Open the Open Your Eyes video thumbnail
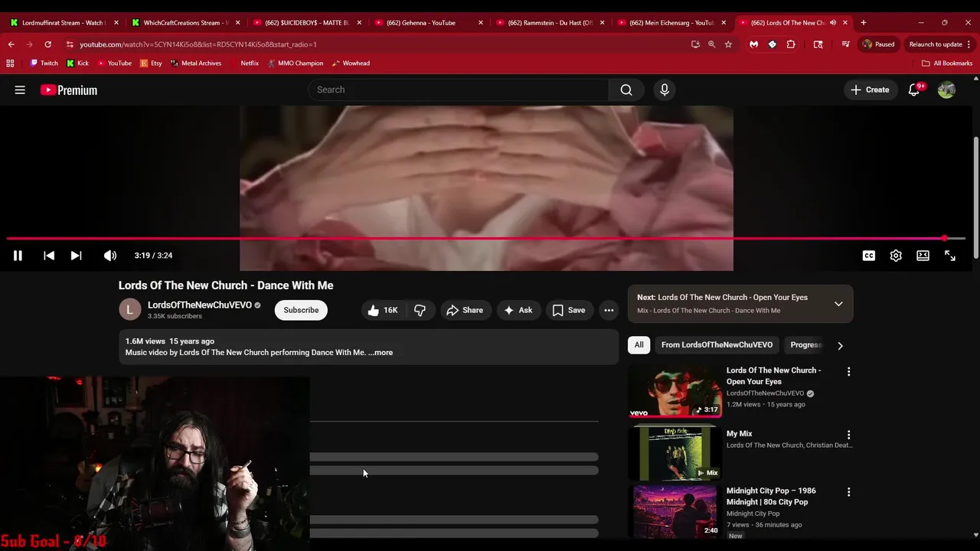Viewport: 980px width, 551px height. [x=675, y=391]
